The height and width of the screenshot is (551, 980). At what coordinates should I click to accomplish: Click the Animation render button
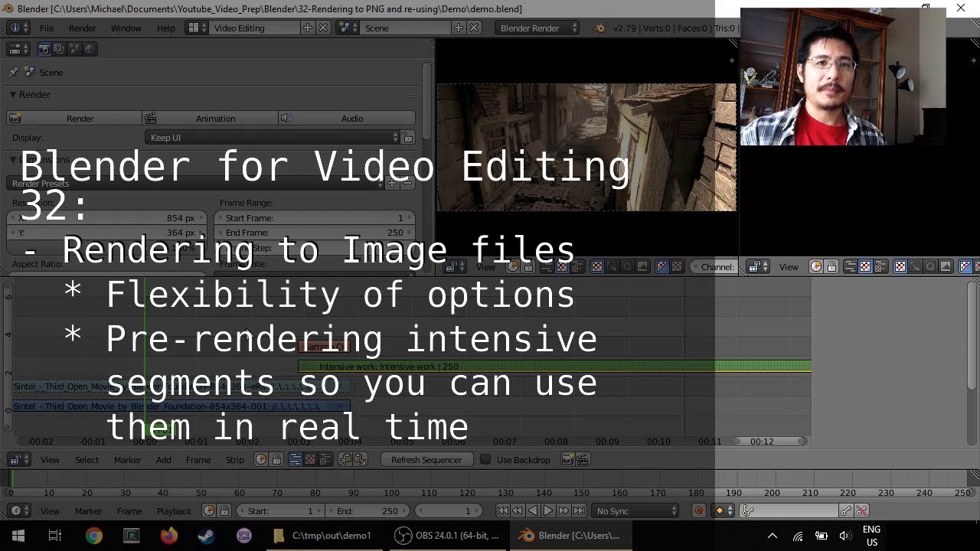(x=210, y=118)
